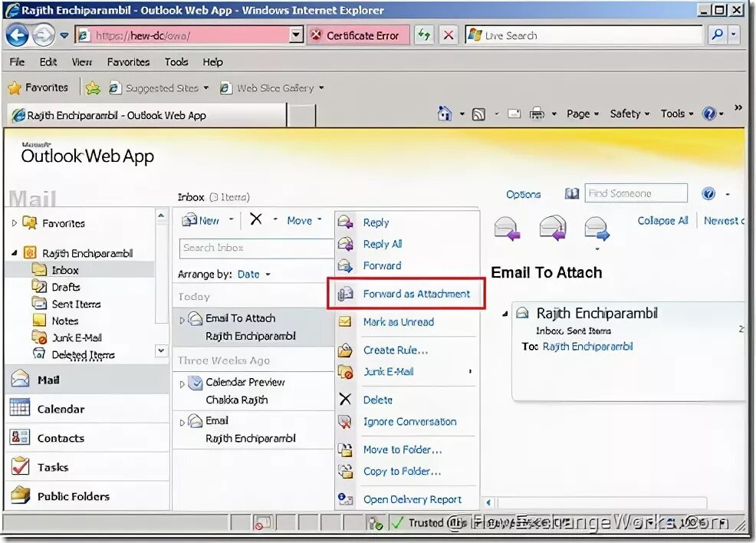Click the Delete X icon in mail toolbar

256,219
